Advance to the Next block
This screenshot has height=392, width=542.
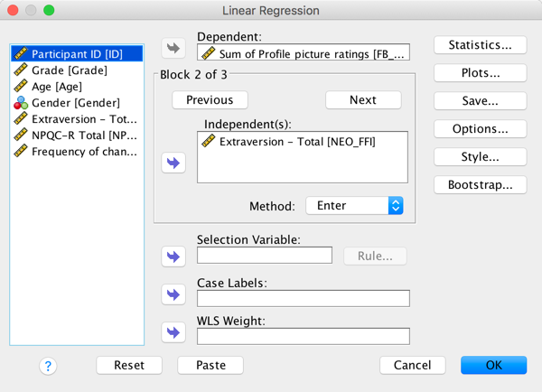pyautogui.click(x=363, y=100)
